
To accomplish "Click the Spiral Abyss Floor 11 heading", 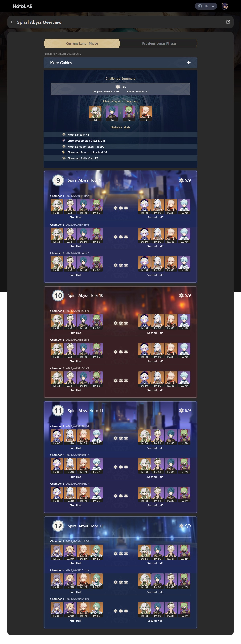I will click(86, 410).
